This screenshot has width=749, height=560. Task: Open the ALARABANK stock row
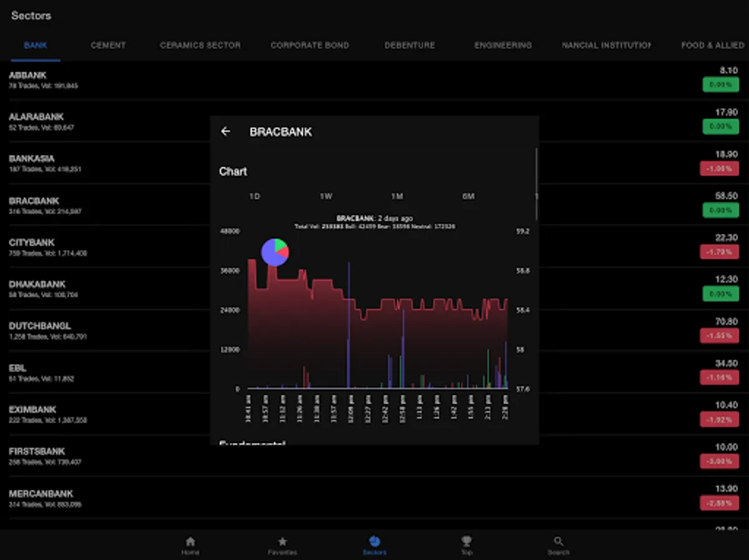tap(374, 121)
